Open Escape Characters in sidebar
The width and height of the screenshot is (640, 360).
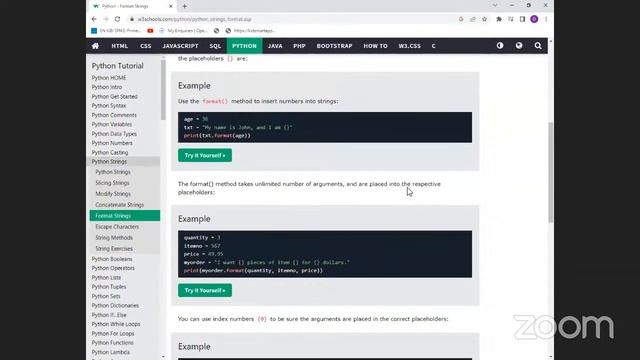tap(117, 227)
